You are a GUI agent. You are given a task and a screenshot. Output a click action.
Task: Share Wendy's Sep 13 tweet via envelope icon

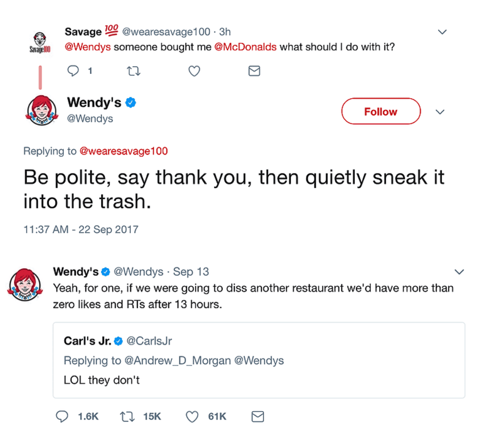[258, 417]
